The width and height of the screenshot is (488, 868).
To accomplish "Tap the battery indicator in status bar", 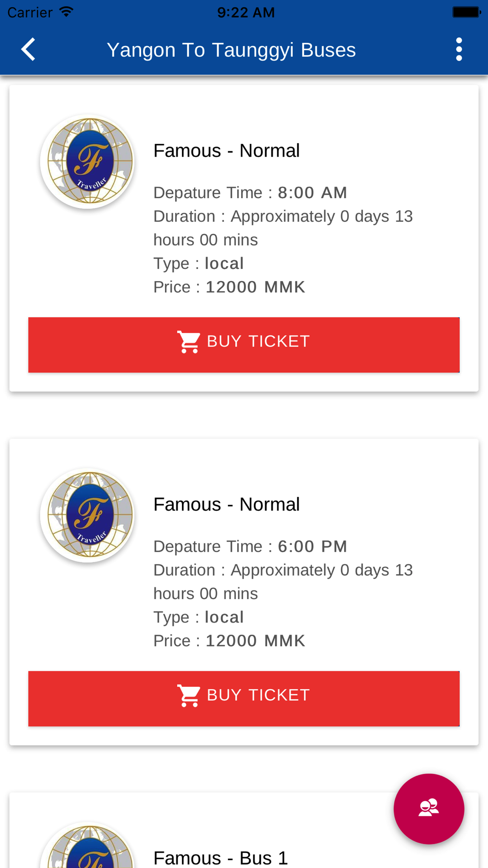I will pos(467,12).
